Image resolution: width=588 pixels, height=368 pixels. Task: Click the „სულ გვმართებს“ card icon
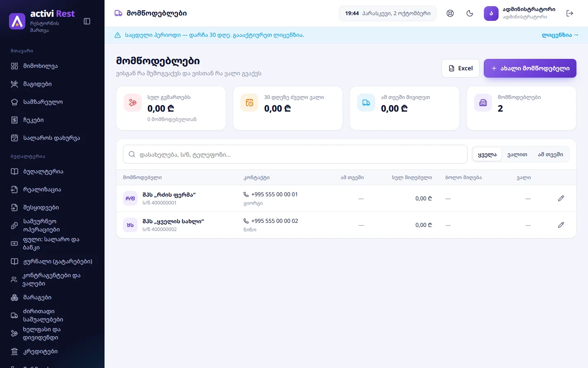pos(133,103)
